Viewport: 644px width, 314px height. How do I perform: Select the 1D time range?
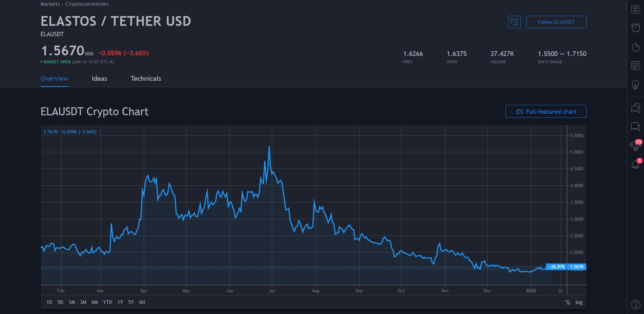[x=49, y=302]
